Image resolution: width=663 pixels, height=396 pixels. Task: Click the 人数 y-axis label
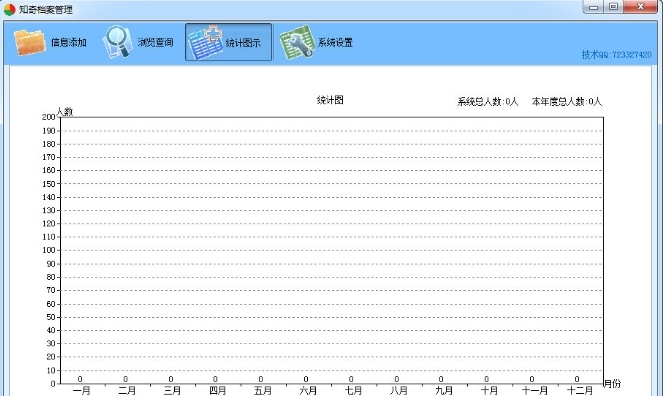coord(64,112)
